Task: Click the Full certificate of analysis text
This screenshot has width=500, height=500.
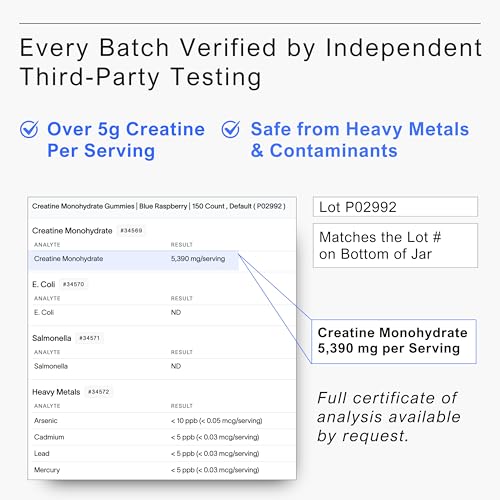Action: tap(389, 417)
